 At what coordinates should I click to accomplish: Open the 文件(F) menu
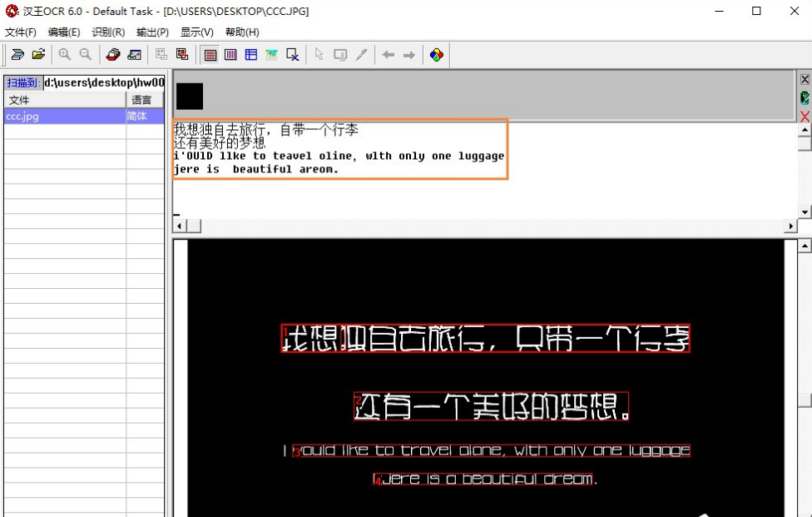20,32
